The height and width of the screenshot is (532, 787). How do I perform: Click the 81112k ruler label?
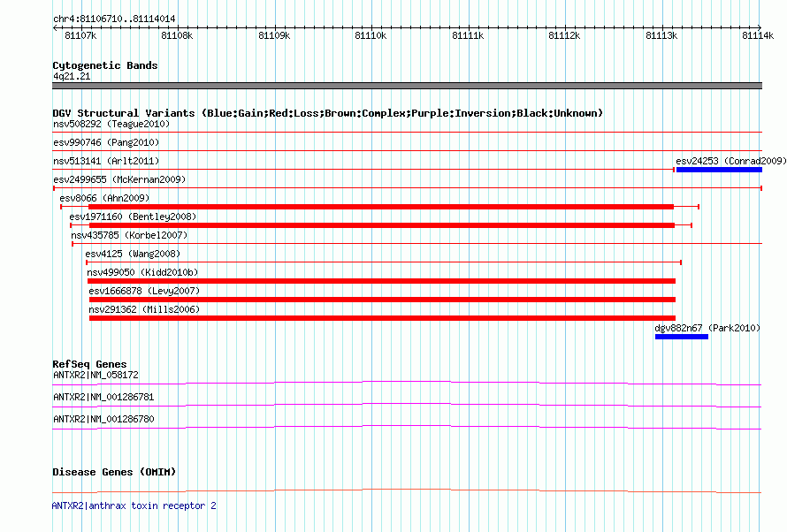(565, 35)
